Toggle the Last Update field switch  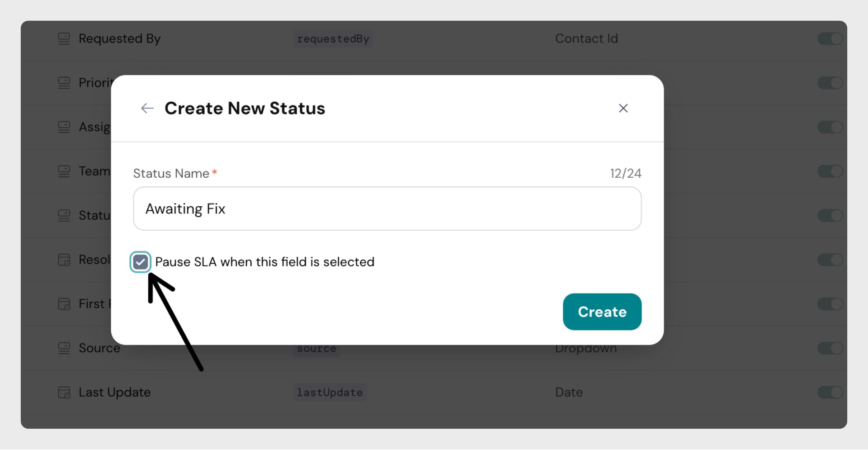tap(830, 393)
